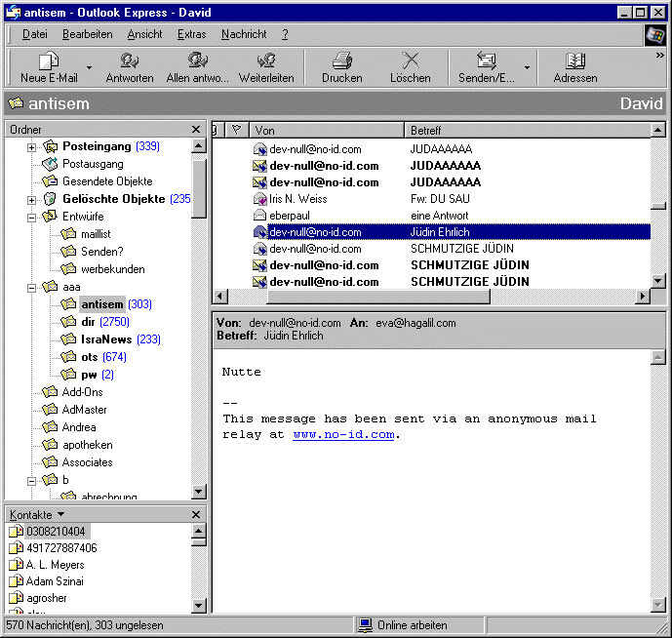Image resolution: width=672 pixels, height=638 pixels.
Task: Click the Löschen delete icon
Action: [x=410, y=60]
